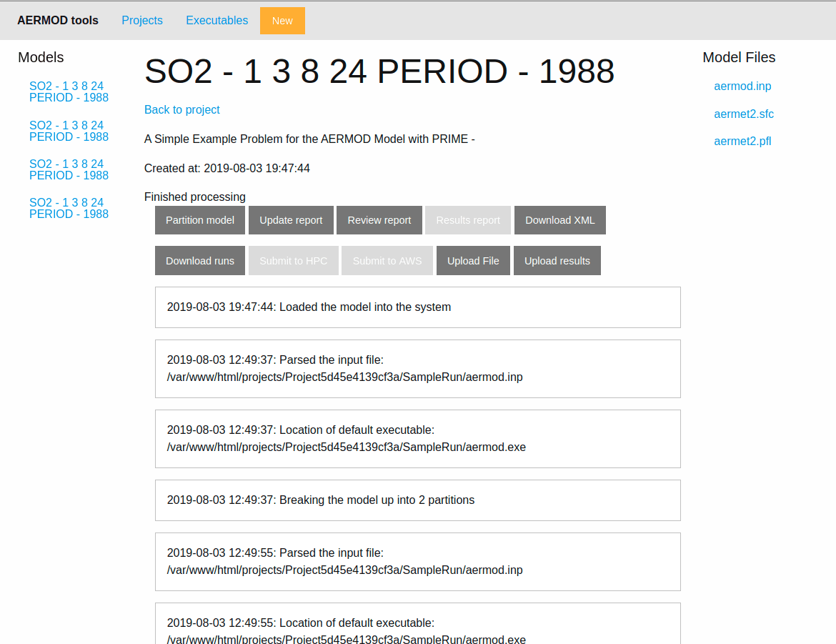Viewport: 836px width, 644px height.
Task: Go back via Back to project link
Action: tap(181, 109)
